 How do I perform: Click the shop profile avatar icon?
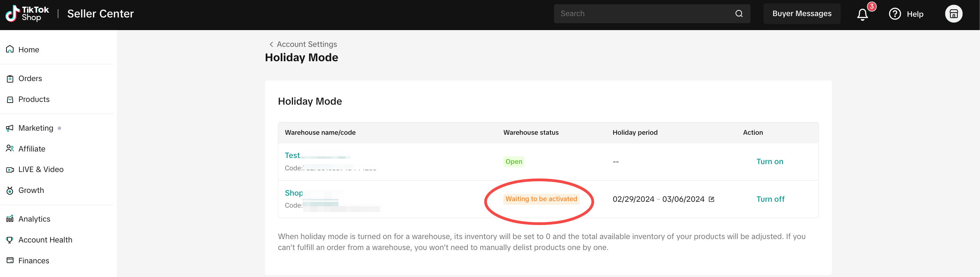(x=953, y=14)
